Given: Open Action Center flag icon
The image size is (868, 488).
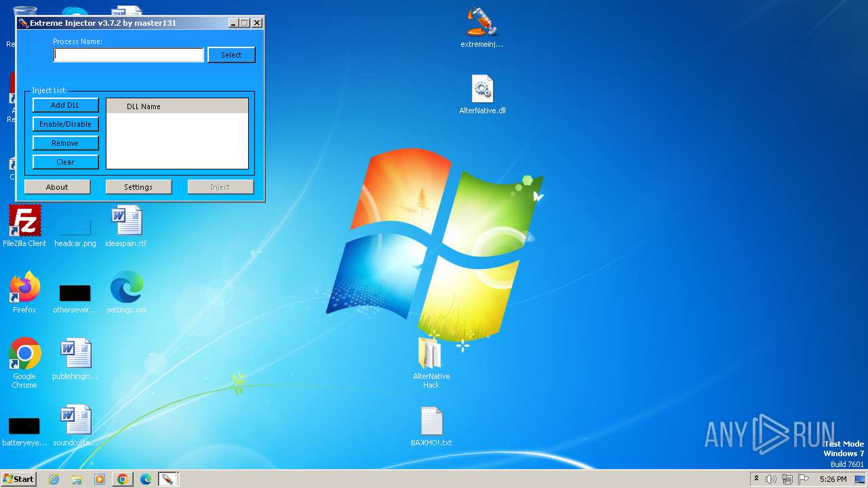Looking at the screenshot, I should 804,479.
